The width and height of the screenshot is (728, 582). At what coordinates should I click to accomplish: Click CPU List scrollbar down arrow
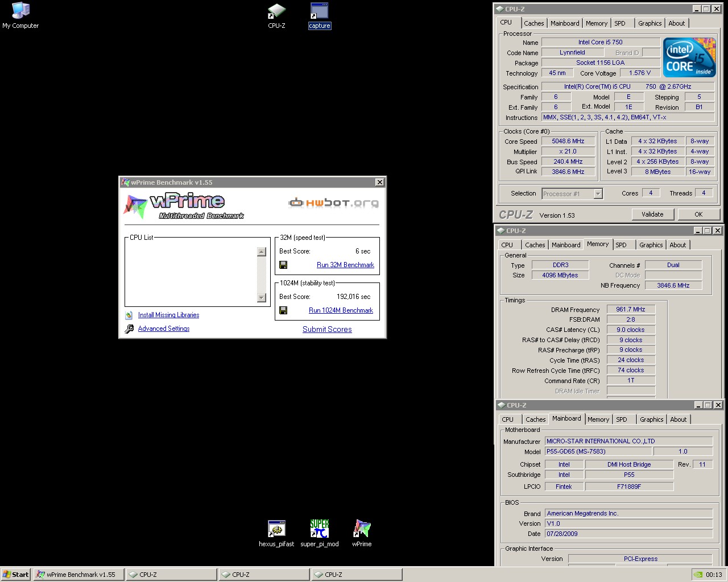(x=262, y=298)
